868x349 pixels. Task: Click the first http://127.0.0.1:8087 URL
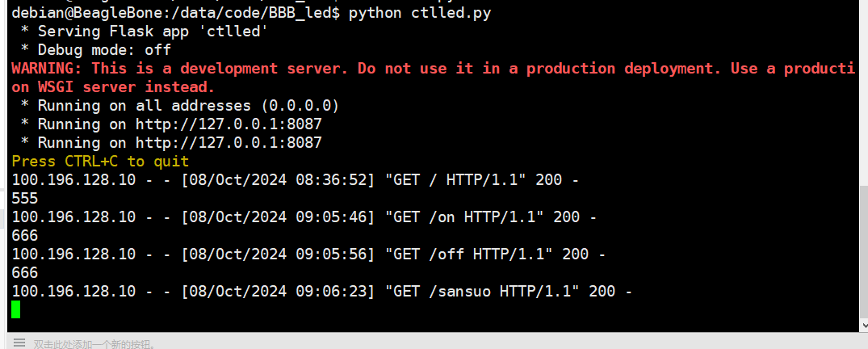pos(229,124)
